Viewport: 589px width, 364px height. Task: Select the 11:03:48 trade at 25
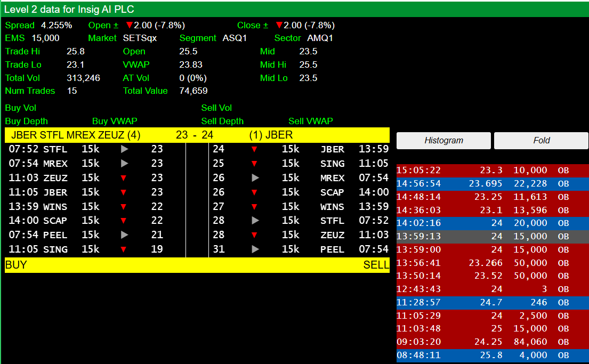pos(493,329)
